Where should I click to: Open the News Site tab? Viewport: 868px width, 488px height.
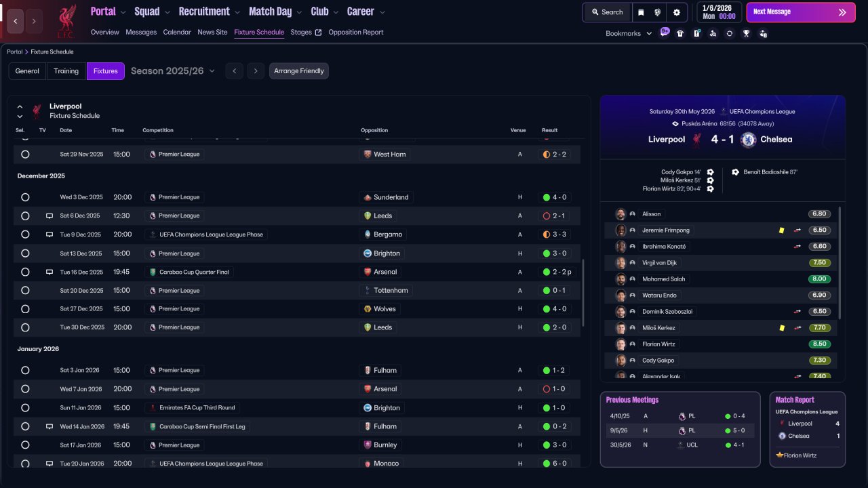click(x=212, y=33)
